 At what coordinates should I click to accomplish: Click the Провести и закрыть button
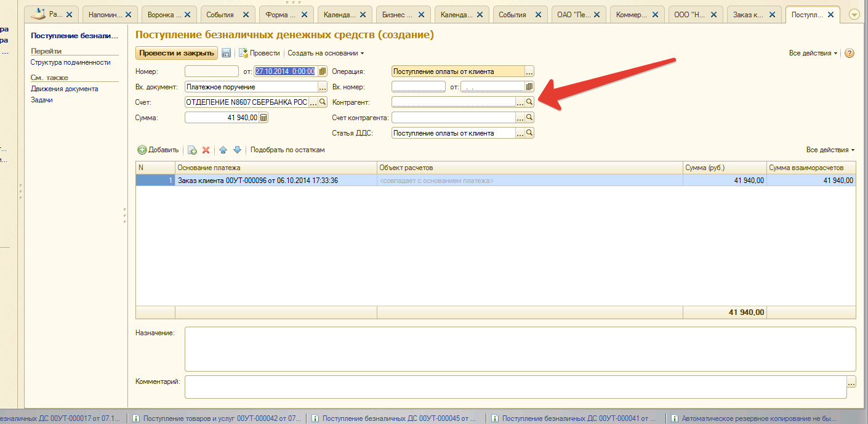click(176, 54)
